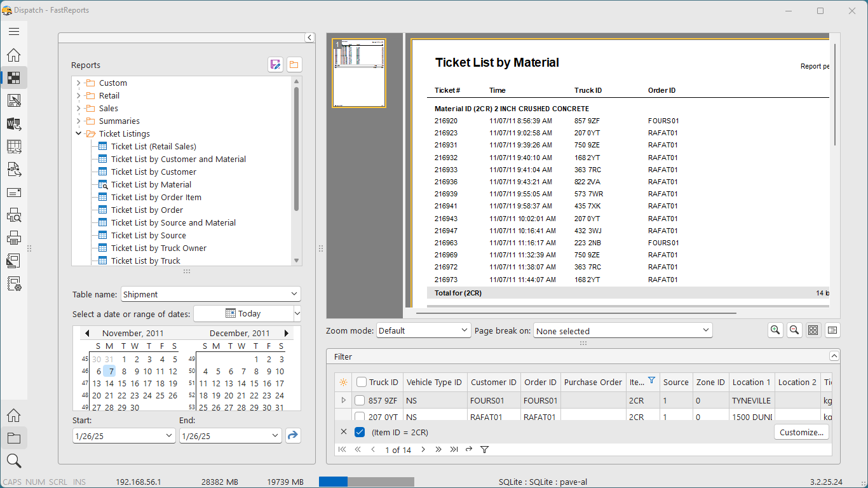This screenshot has height=488, width=868.
Task: Click the print preview icon in sidebar
Action: [14, 215]
